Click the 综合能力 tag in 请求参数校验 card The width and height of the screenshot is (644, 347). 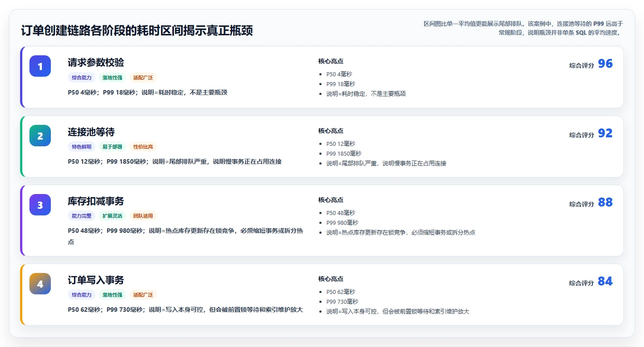tap(82, 78)
